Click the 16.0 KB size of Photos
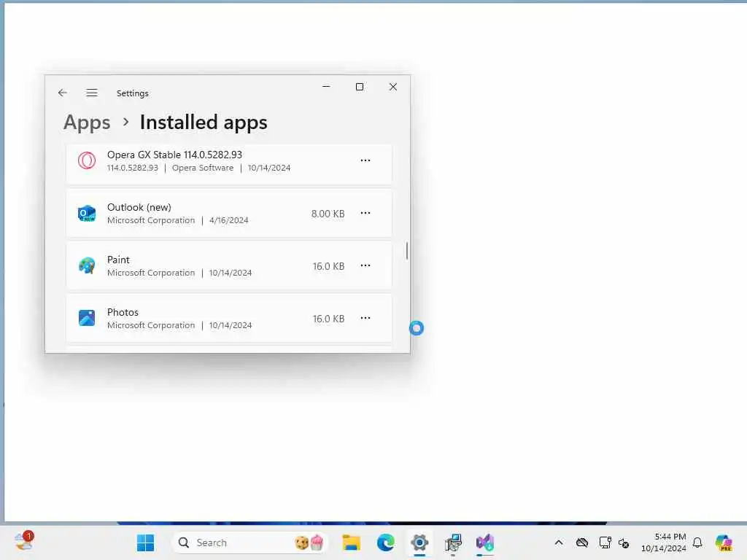Screen dimensions: 747x560 pos(329,319)
